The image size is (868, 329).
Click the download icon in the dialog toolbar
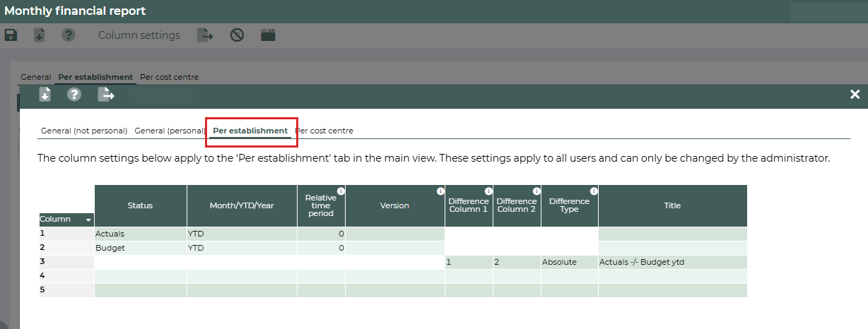[x=45, y=95]
